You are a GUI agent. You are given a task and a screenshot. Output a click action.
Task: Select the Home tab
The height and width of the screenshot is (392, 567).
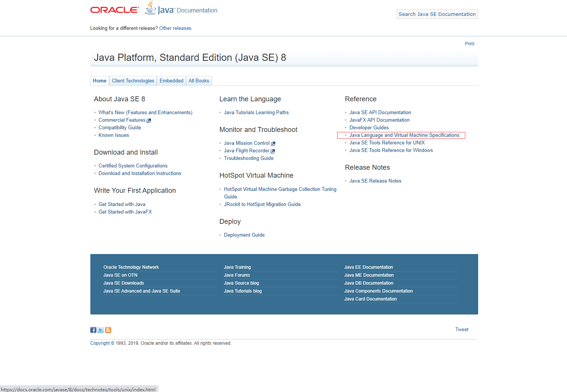tap(100, 81)
